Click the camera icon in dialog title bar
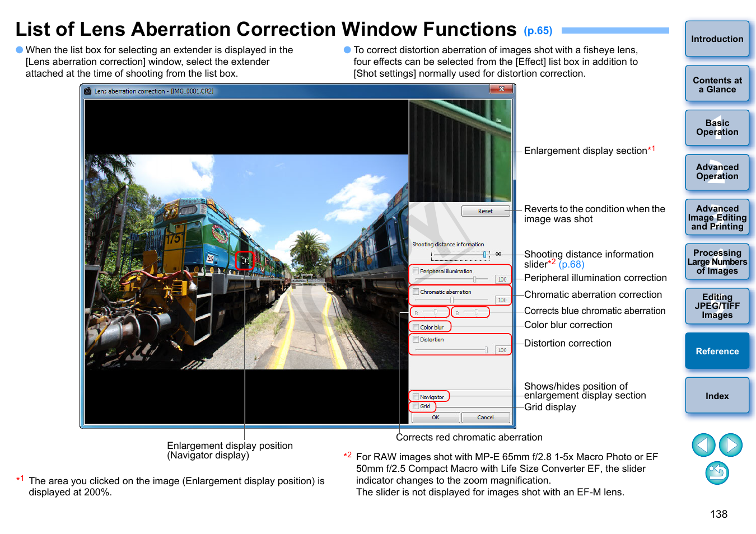The width and height of the screenshot is (756, 534). [x=88, y=91]
